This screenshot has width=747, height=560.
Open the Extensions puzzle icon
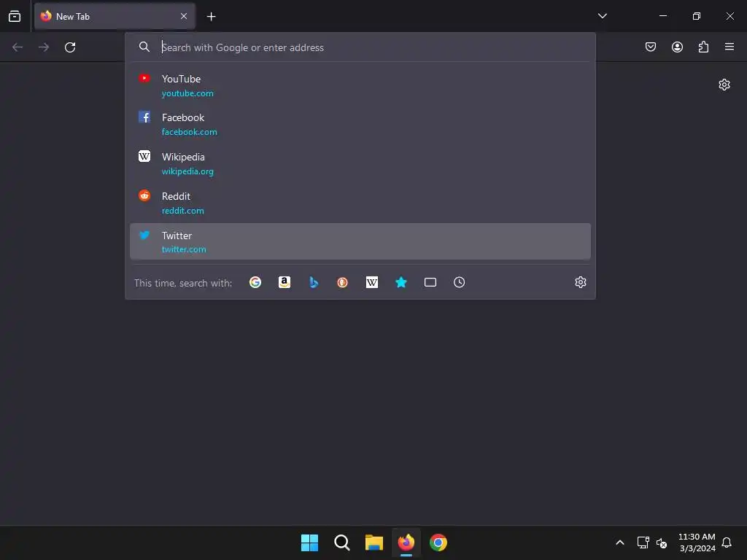[703, 47]
